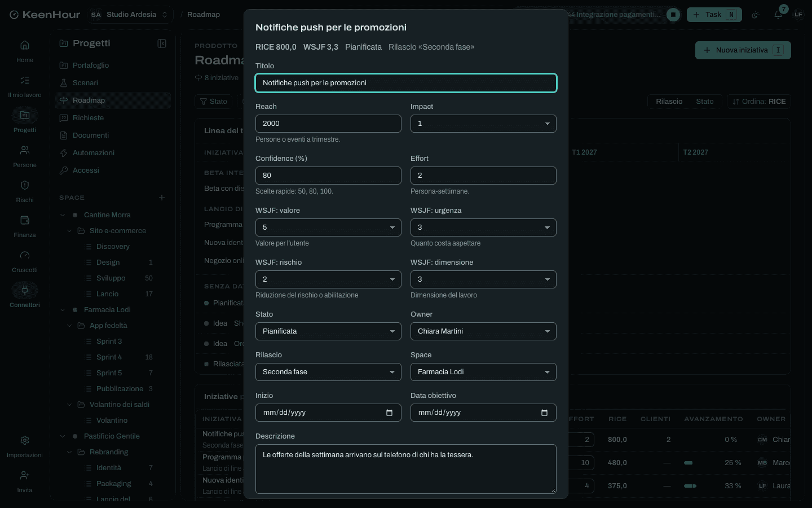This screenshot has width=812, height=508.
Task: Open the WSJF: urgenza dropdown
Action: point(483,227)
